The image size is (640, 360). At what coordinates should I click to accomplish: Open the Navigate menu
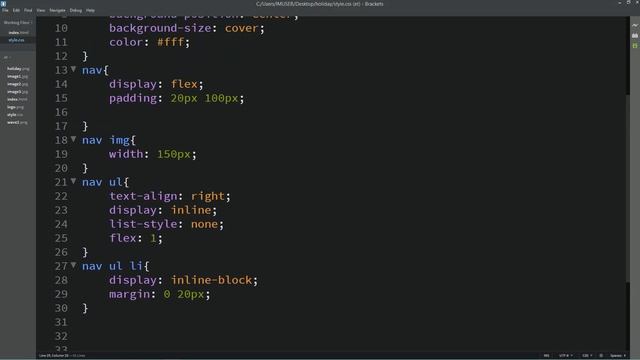57,10
